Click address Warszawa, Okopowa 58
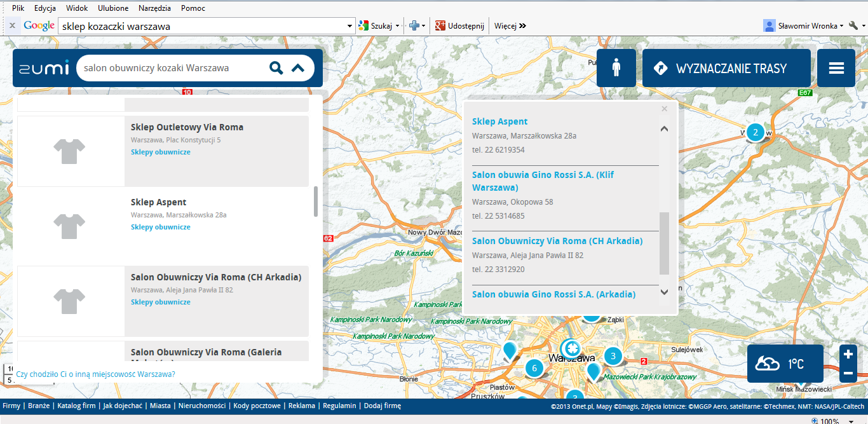Viewport: 868px width, 424px height. [512, 202]
